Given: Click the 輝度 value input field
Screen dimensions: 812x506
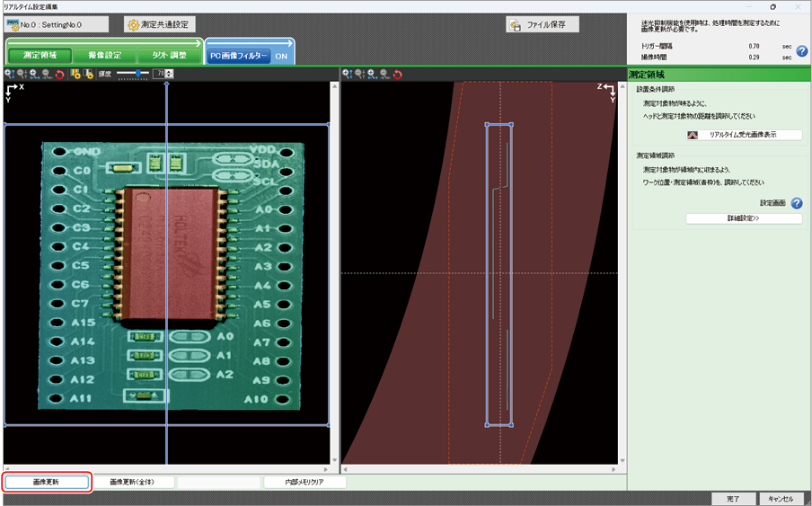Looking at the screenshot, I should (160, 74).
